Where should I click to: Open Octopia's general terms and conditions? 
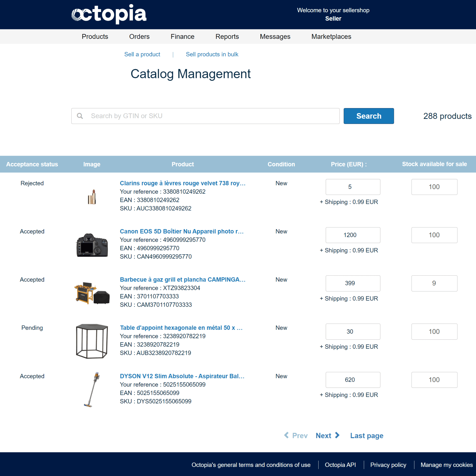251,465
